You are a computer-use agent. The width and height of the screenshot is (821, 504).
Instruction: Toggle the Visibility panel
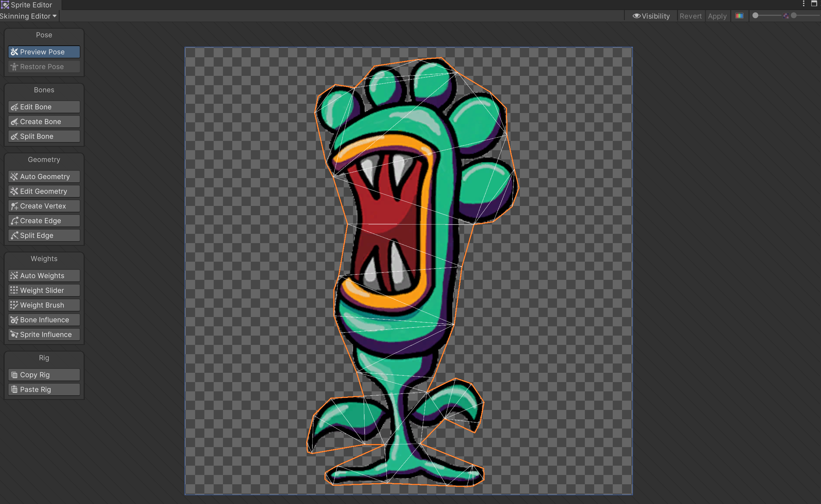651,16
